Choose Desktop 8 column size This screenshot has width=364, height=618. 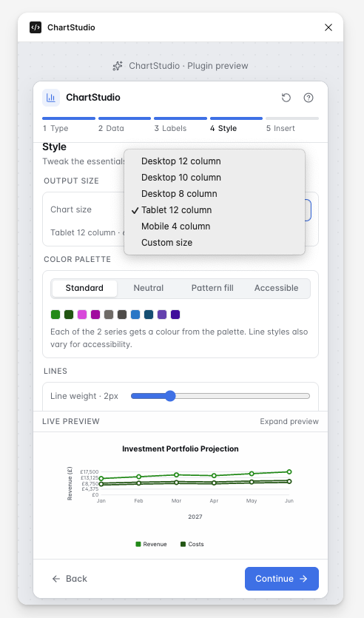215,193
